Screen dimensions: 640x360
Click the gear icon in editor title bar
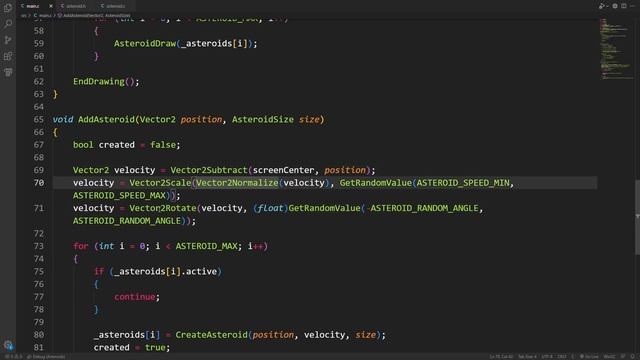pos(615,6)
